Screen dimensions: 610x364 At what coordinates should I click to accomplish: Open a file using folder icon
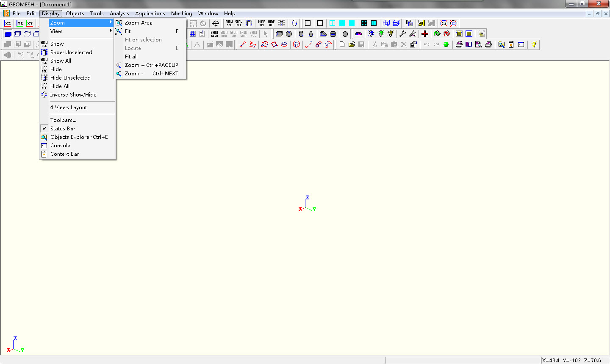352,44
